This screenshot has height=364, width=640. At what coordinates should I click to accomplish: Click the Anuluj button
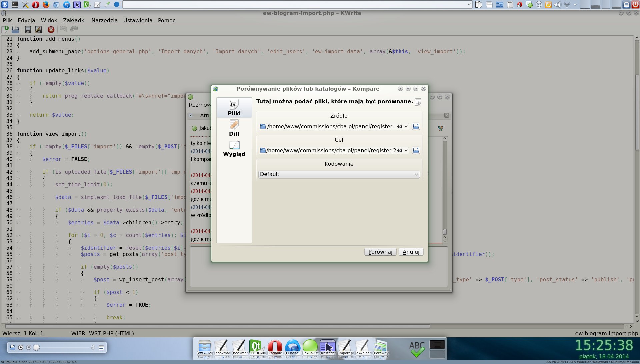(411, 252)
